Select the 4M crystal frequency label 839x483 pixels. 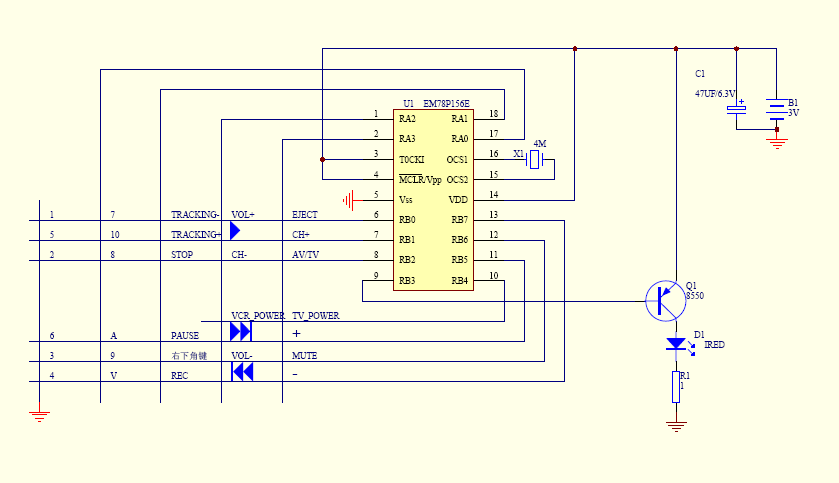(540, 143)
